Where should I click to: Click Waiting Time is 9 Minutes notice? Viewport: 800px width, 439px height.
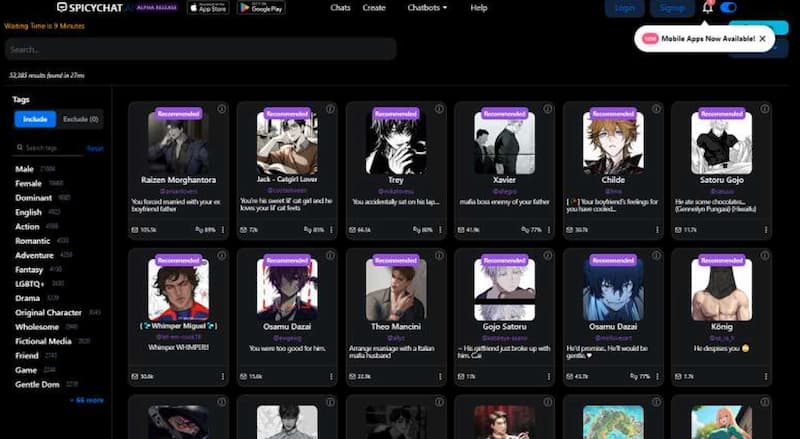point(44,26)
